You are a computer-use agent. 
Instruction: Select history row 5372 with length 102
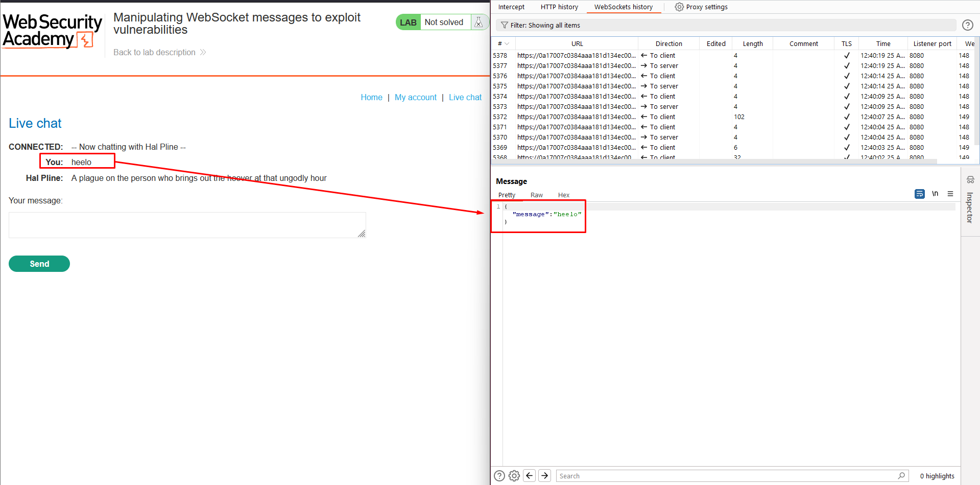click(733, 117)
